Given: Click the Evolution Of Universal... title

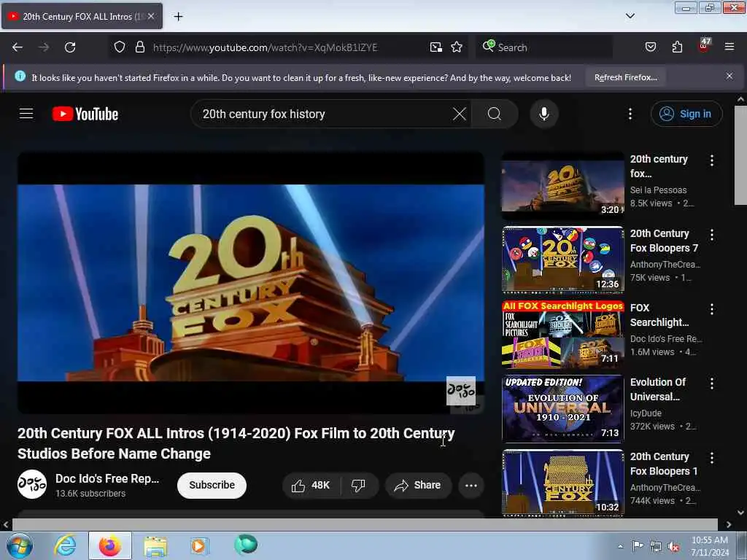Looking at the screenshot, I should point(658,389).
